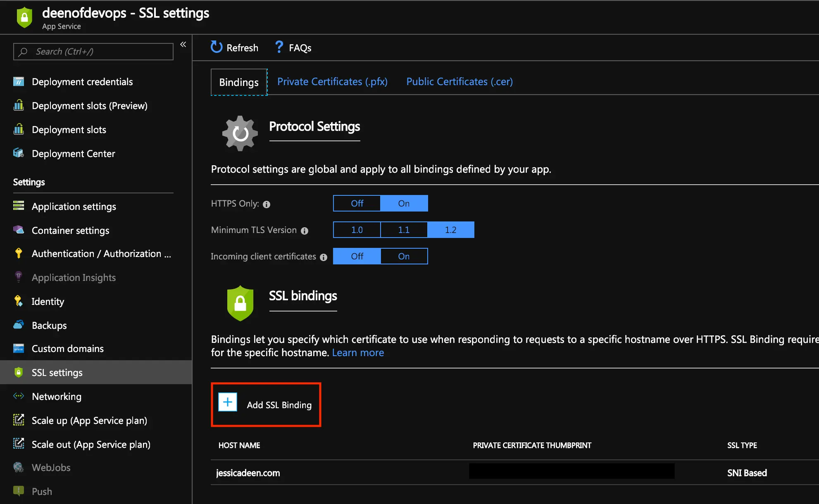Set minimum TLS version to 1.0
The width and height of the screenshot is (819, 504).
point(357,230)
